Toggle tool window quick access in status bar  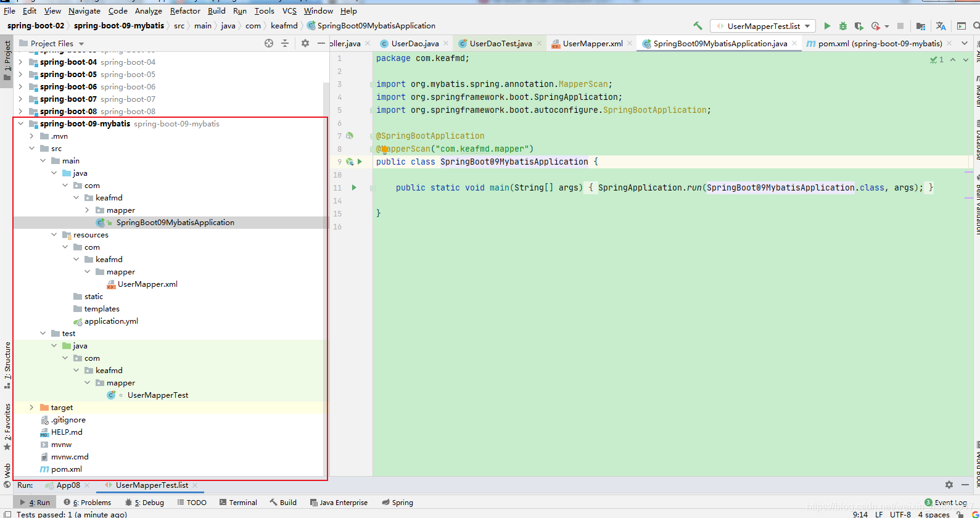tap(7, 514)
